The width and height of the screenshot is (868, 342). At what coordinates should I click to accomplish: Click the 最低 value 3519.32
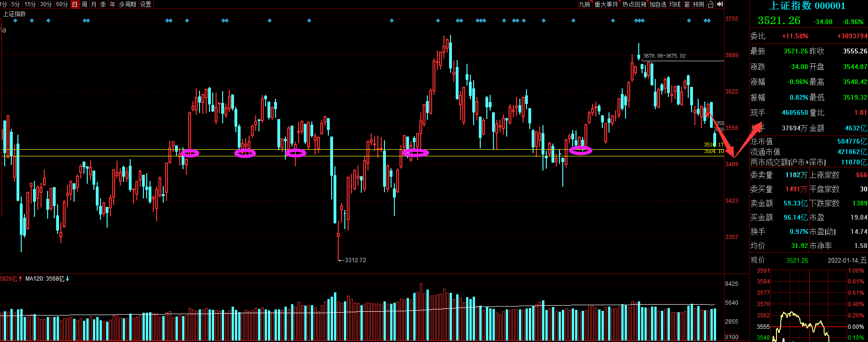pyautogui.click(x=855, y=97)
